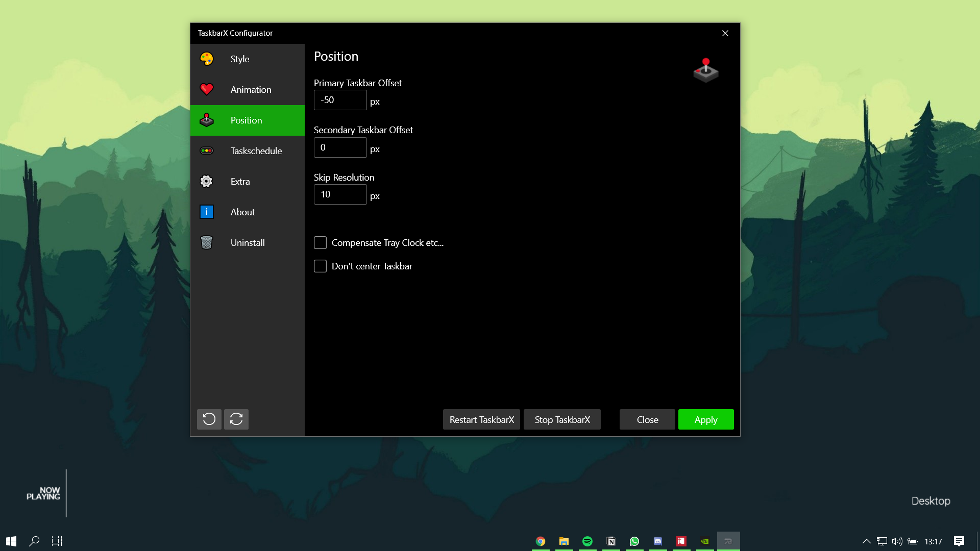Click the TaskbarX taskbar icon

(728, 541)
